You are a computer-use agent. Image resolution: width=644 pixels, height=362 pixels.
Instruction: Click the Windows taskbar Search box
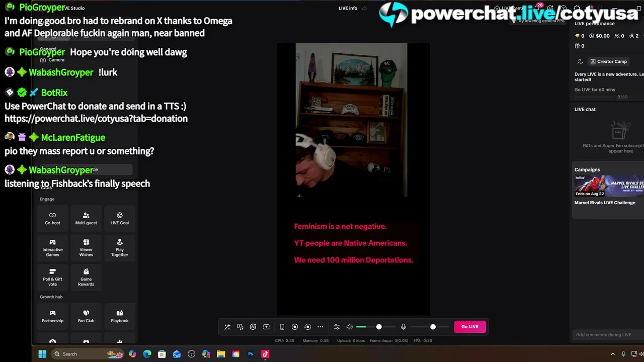point(88,354)
